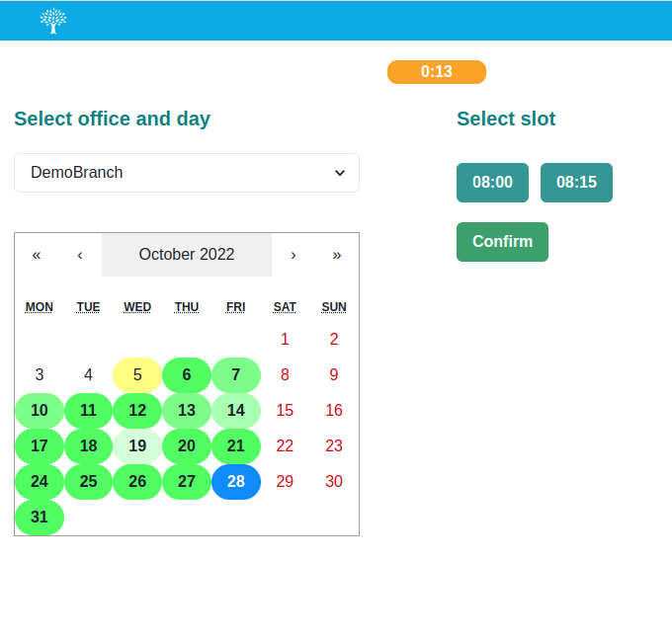This screenshot has height=642, width=672.
Task: Click Saturday October 1
Action: (x=285, y=339)
